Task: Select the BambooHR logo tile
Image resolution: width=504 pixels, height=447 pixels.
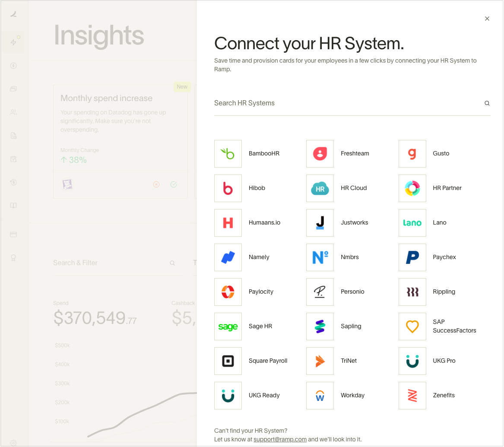Action: [x=228, y=154]
